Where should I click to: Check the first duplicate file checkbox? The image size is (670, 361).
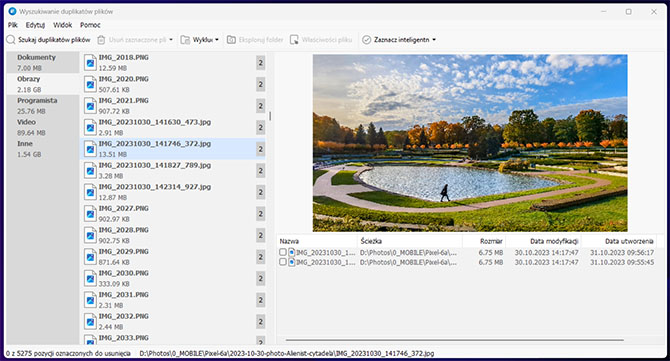282,252
